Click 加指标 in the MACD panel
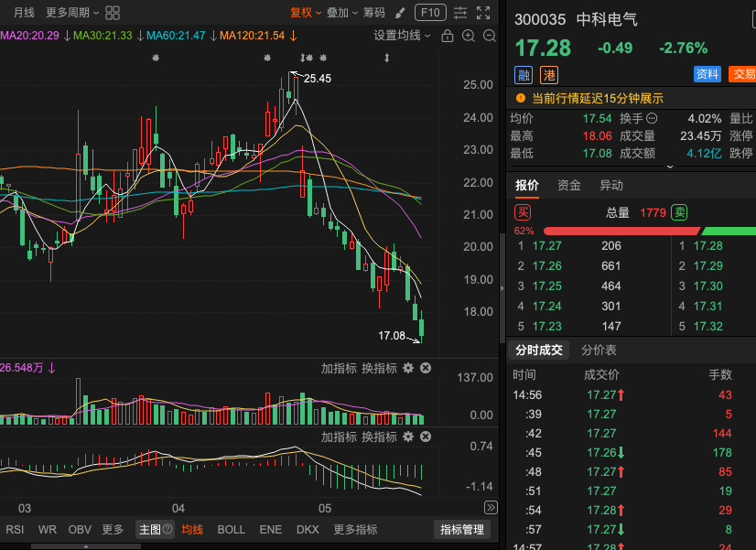 (x=339, y=437)
